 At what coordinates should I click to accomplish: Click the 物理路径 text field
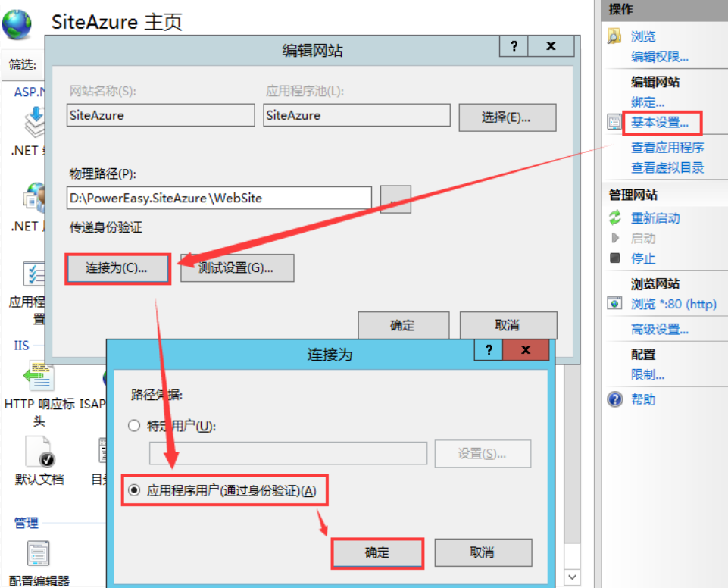[219, 199]
